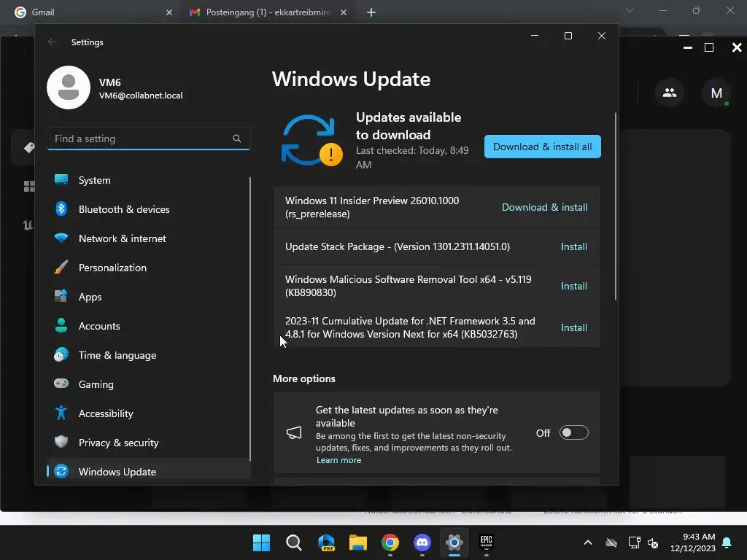Click the network display tray icon
This screenshot has height=560, width=747.
[x=634, y=542]
